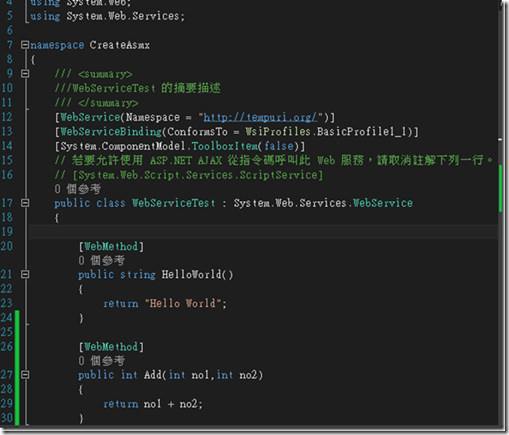Collapse the summary comment block at line 9

click(x=25, y=74)
